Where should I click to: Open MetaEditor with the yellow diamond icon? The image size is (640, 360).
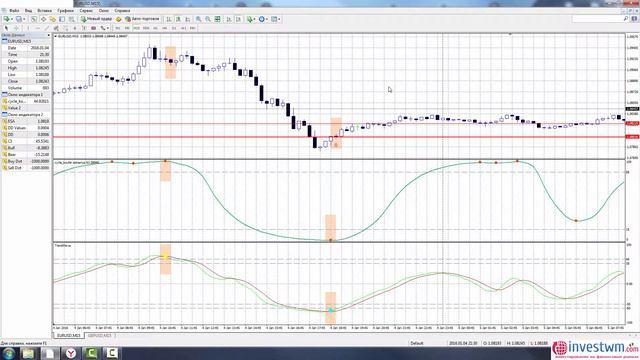coord(118,19)
